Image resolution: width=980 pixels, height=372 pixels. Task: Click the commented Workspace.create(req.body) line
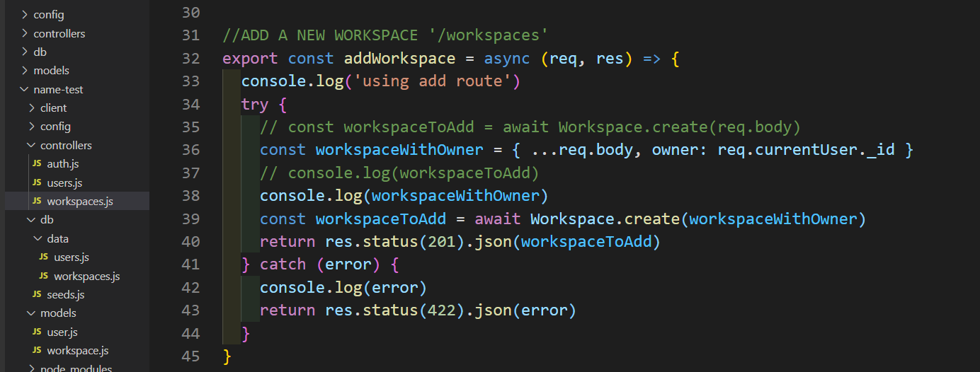tap(530, 127)
